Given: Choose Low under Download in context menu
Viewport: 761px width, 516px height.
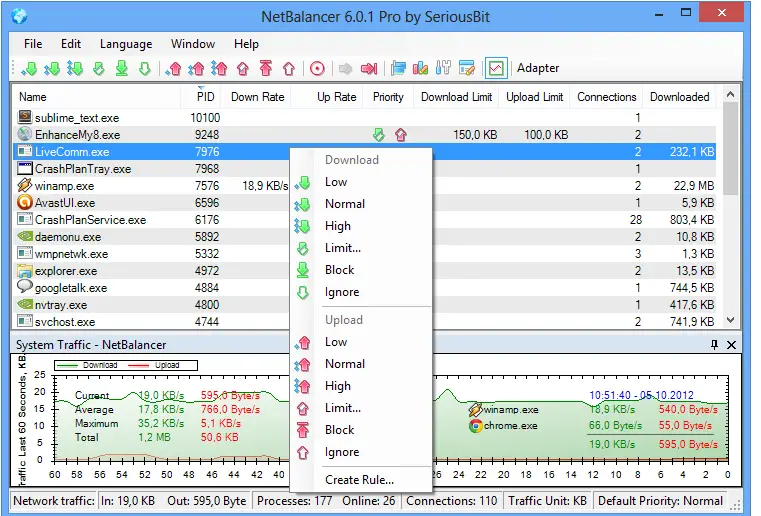Looking at the screenshot, I should 361,182.
